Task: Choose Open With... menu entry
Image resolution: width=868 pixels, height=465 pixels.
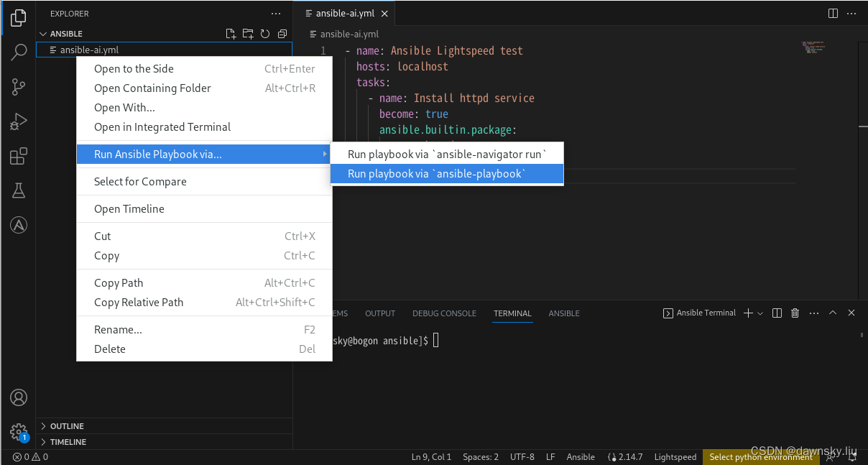Action: tap(205, 108)
